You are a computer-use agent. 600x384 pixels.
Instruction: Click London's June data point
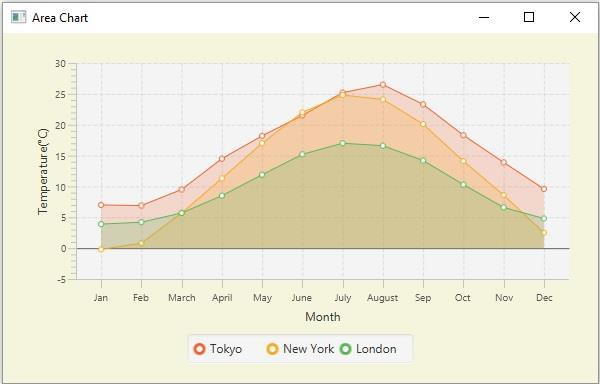pyautogui.click(x=302, y=155)
